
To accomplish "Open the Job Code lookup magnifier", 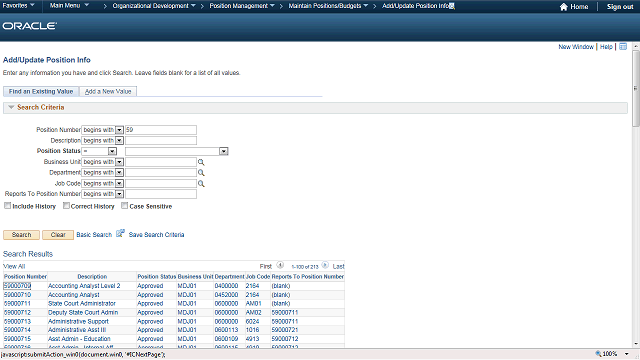I will point(201,184).
